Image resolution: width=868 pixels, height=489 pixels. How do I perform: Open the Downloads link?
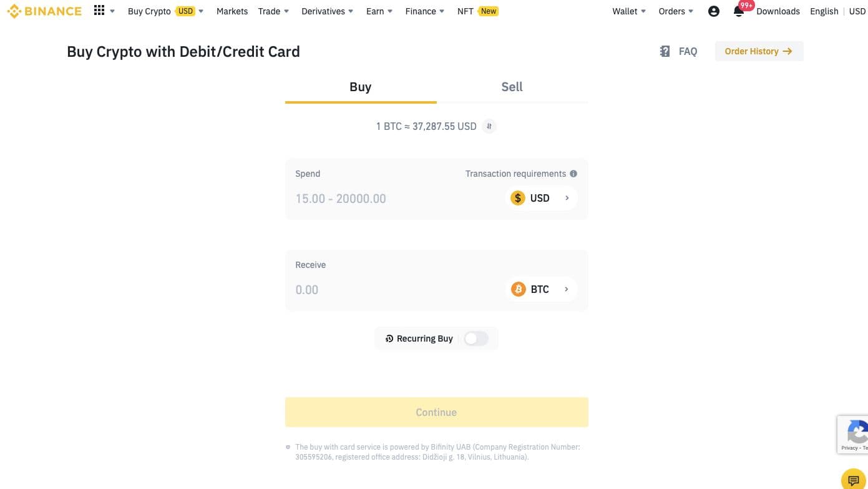tap(778, 11)
